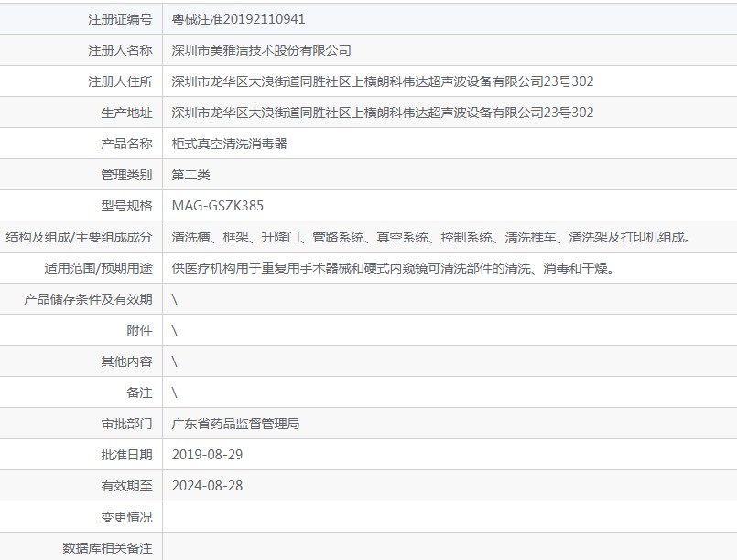Click the 变更情况 label cell

(126, 517)
